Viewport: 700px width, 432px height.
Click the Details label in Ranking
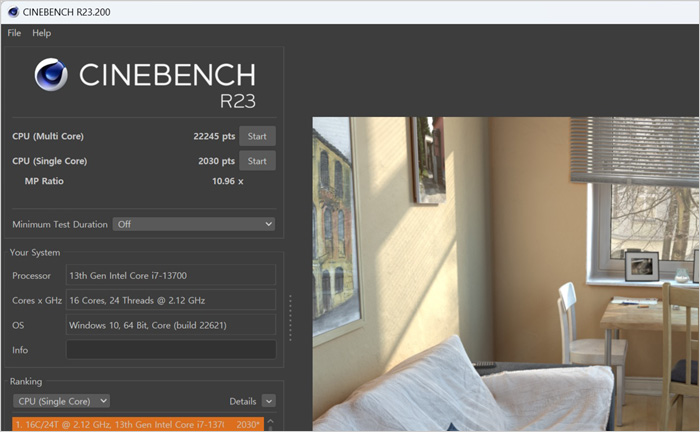(x=243, y=401)
